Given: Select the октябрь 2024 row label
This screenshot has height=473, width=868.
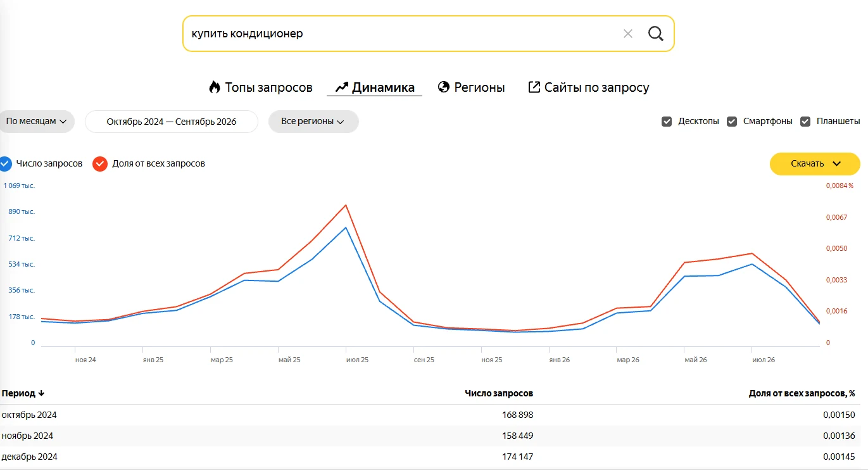Looking at the screenshot, I should tap(29, 415).
